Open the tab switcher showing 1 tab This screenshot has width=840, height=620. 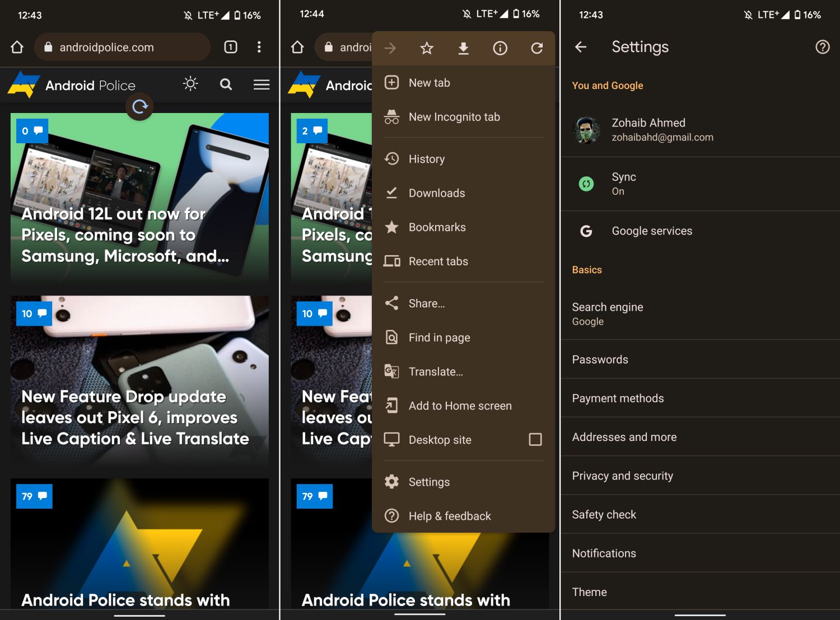[231, 47]
